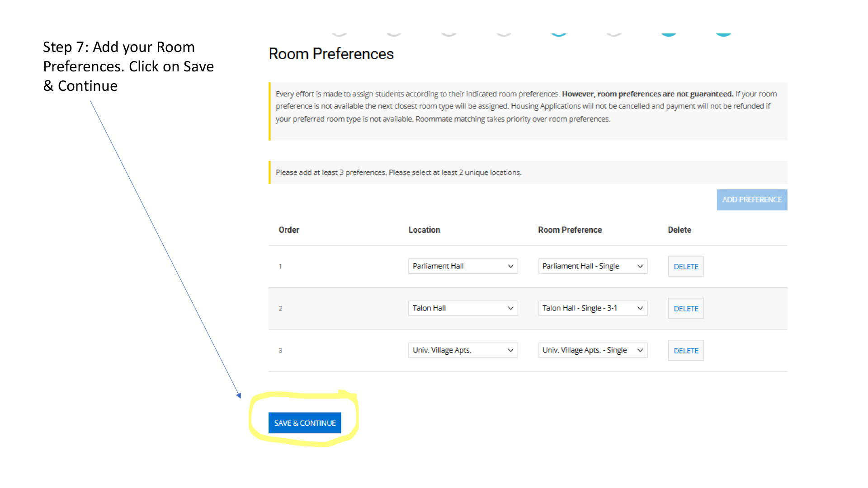The width and height of the screenshot is (868, 488).
Task: Click the first gray progress step circle
Action: [339, 33]
